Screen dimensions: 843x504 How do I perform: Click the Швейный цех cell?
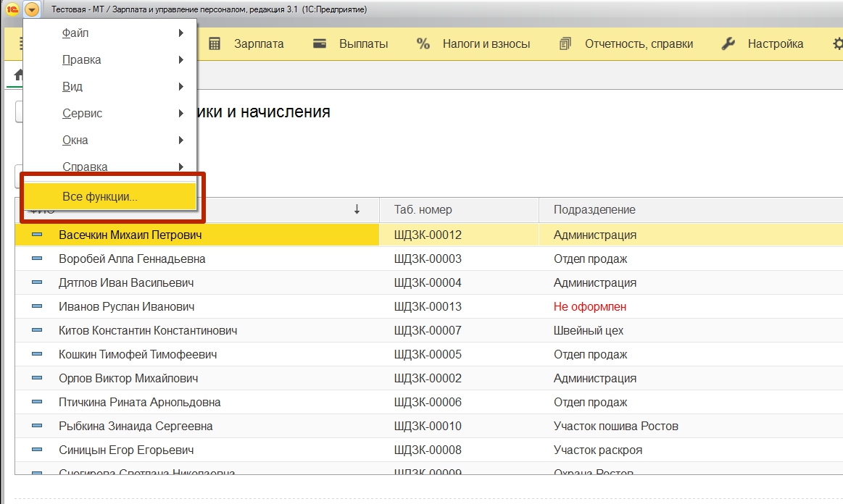click(x=589, y=330)
